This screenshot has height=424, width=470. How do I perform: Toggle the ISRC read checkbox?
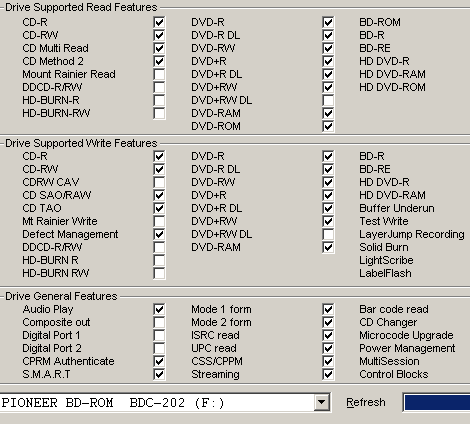pos(328,335)
